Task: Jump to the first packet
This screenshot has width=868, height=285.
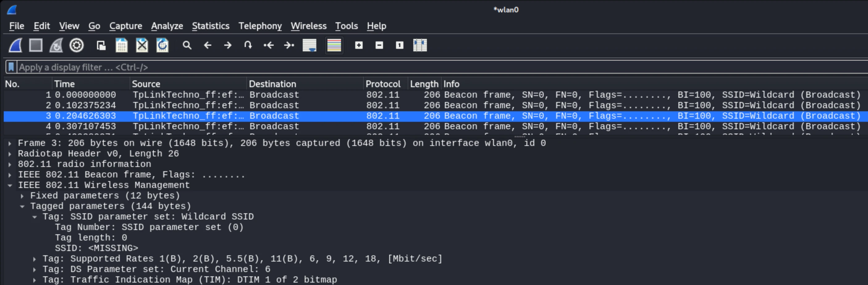Action: pos(268,45)
